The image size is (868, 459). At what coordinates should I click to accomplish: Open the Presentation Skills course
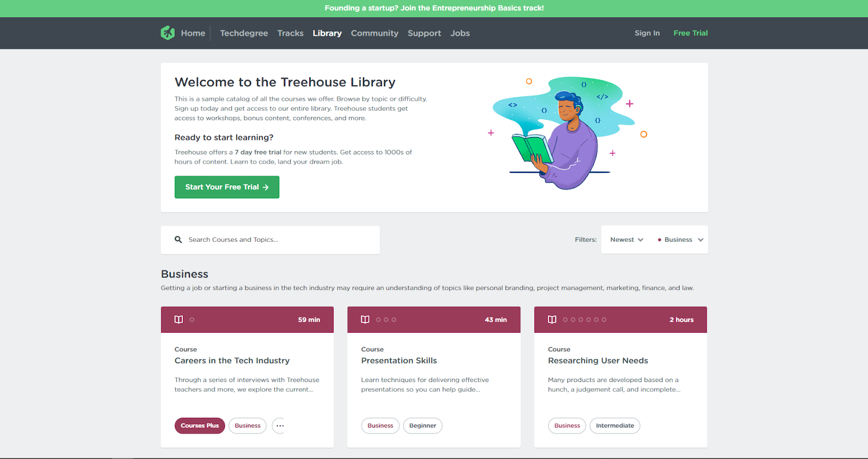399,361
